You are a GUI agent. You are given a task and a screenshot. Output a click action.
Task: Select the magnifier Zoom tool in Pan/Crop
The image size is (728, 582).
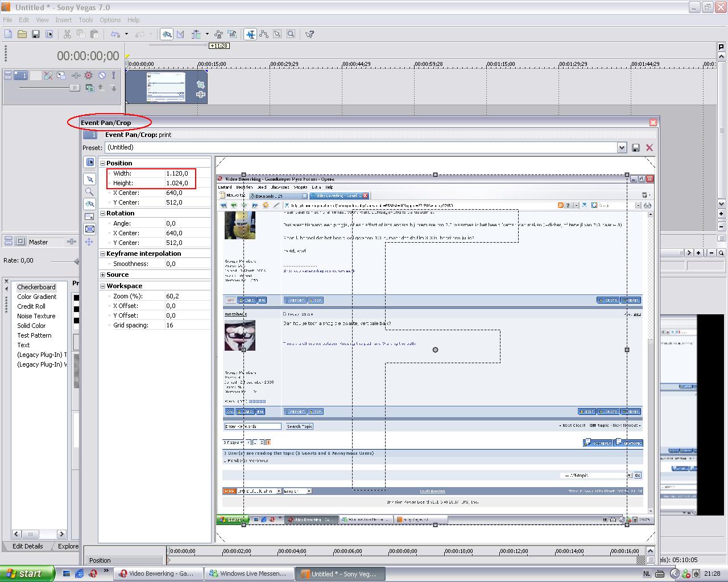coord(90,192)
